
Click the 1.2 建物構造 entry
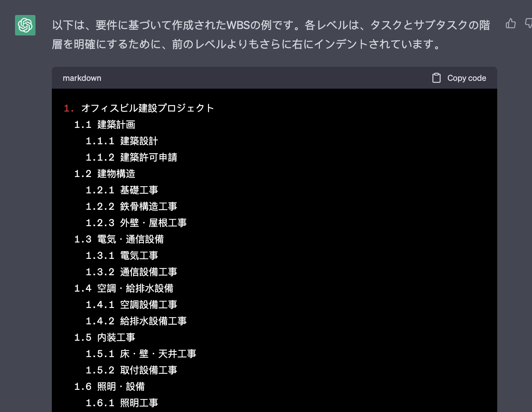tap(105, 174)
